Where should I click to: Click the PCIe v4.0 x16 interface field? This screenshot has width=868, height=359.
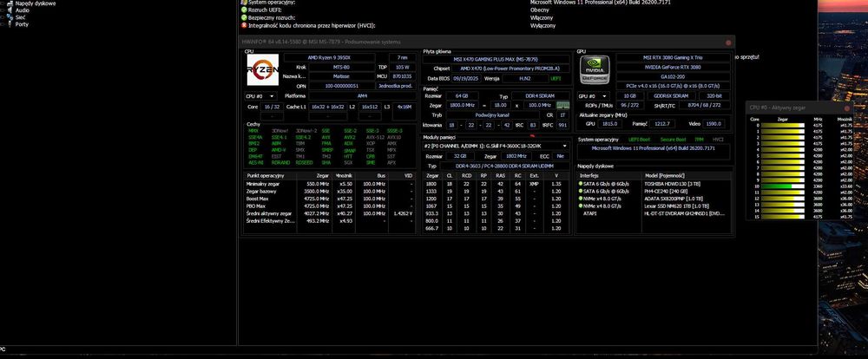point(673,86)
